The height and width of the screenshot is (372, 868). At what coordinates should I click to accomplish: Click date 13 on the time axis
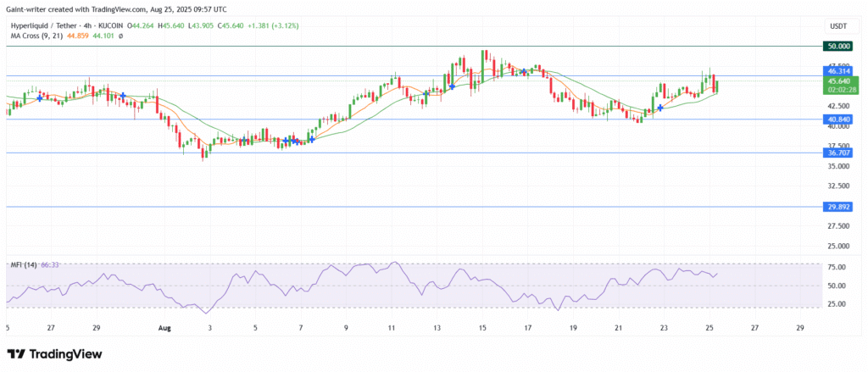pos(437,328)
